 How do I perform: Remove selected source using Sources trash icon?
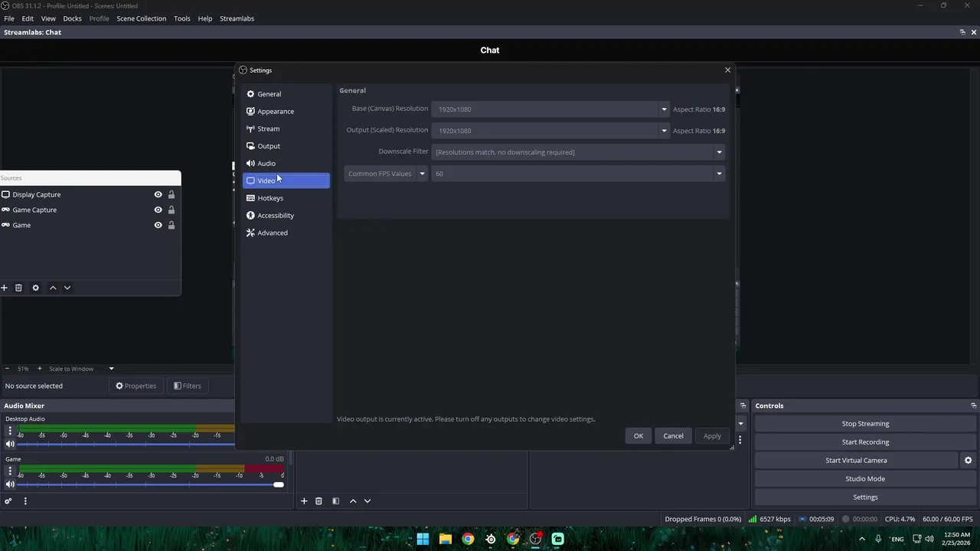tap(18, 288)
